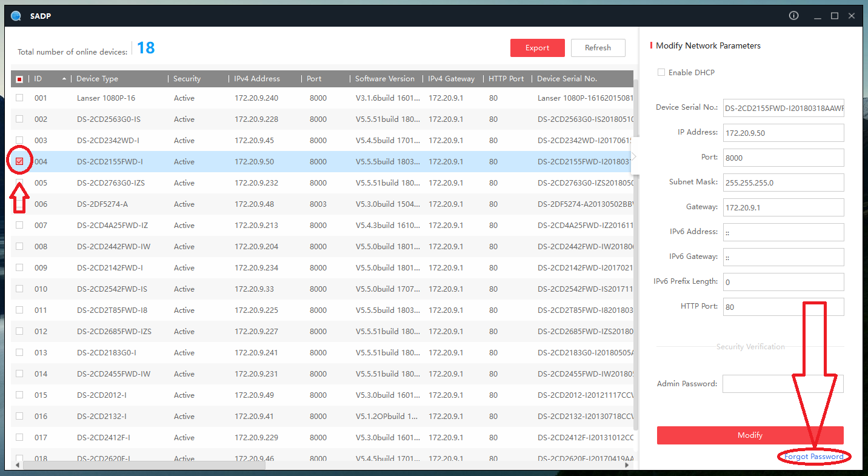Image resolution: width=868 pixels, height=476 pixels.
Task: Select device DS-2CD4A25FWD-IZ
Action: [112, 225]
